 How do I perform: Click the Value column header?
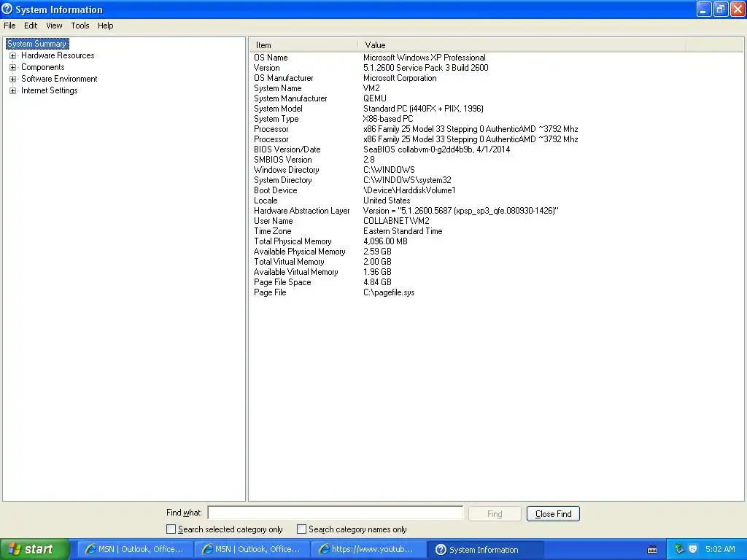[x=522, y=45]
